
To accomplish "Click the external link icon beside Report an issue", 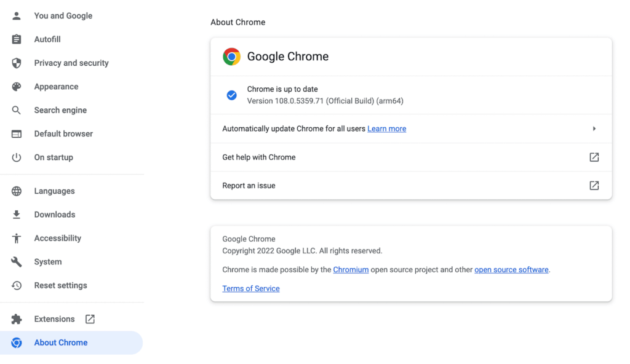I will point(594,185).
